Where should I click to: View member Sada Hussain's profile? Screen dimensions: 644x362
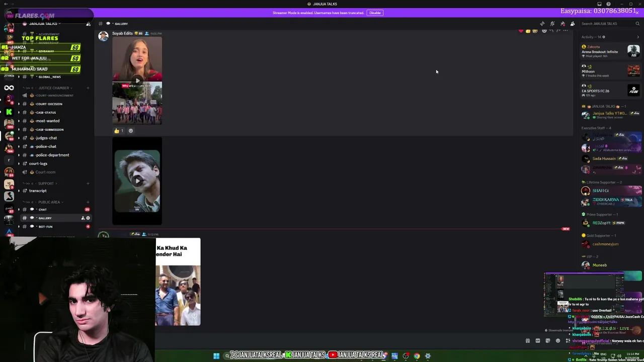tap(611, 158)
